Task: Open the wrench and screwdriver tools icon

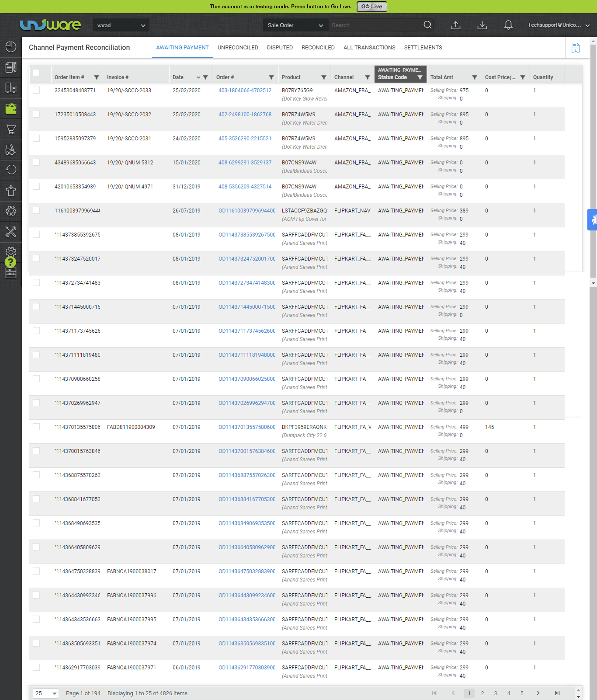Action: [x=11, y=231]
